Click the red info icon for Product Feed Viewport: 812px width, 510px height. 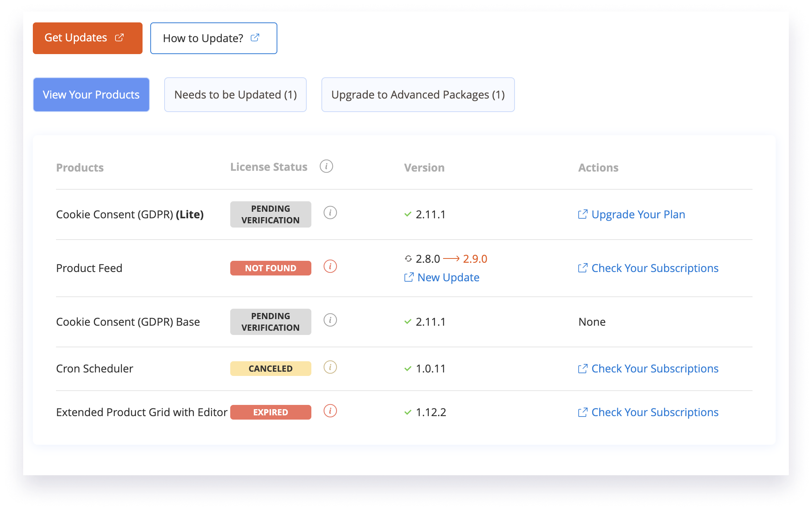pyautogui.click(x=330, y=267)
